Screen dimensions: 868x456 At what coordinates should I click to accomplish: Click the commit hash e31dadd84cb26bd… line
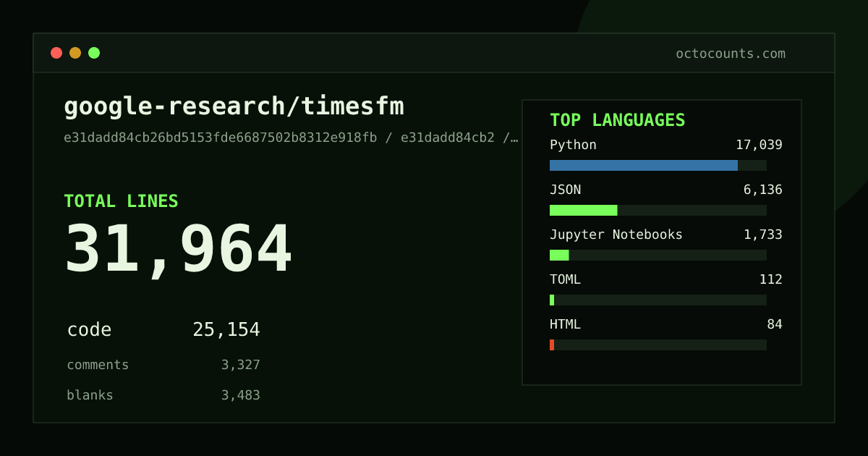click(291, 138)
